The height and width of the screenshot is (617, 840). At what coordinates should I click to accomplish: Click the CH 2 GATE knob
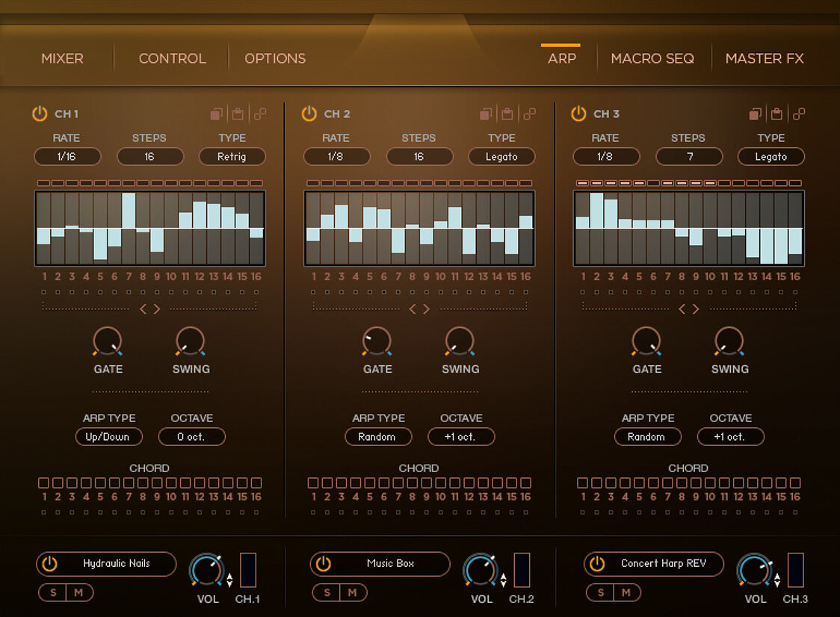click(377, 341)
